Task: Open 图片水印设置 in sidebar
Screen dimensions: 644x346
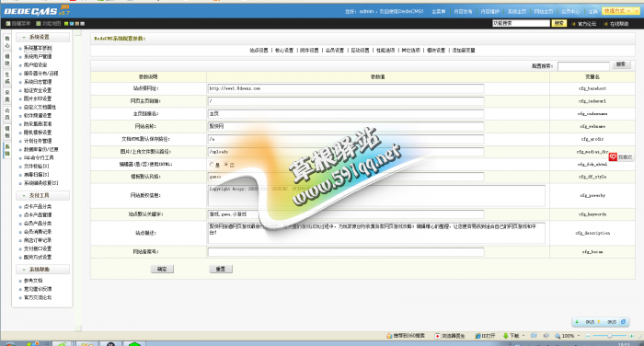Action: [x=38, y=99]
